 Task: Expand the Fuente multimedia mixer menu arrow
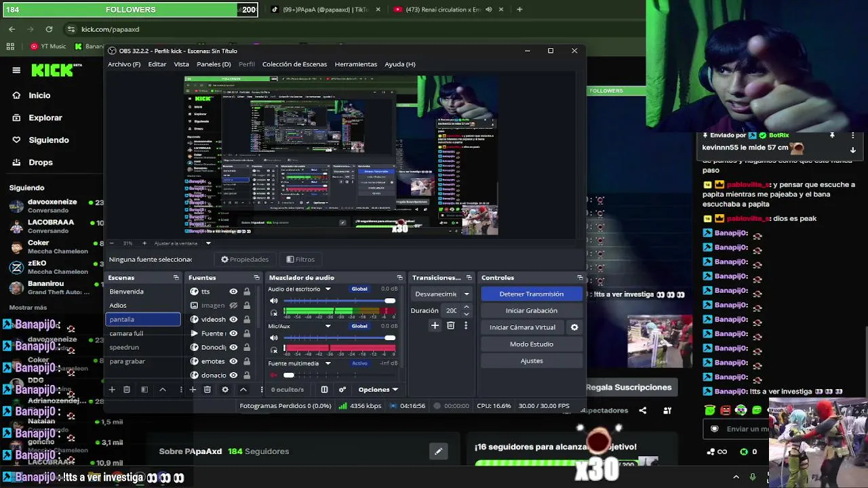328,363
